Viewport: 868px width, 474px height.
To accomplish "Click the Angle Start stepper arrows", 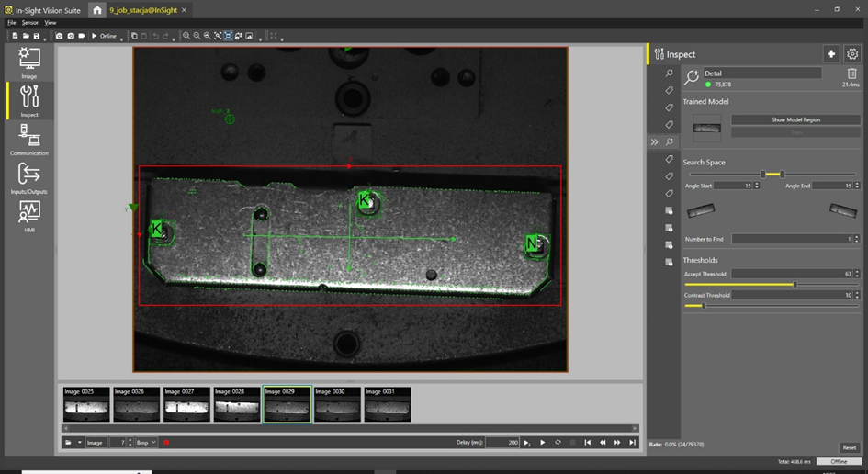I will pos(757,186).
